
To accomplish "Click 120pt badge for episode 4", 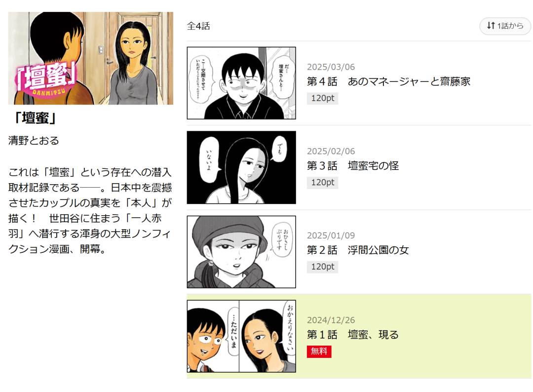I will 322,98.
